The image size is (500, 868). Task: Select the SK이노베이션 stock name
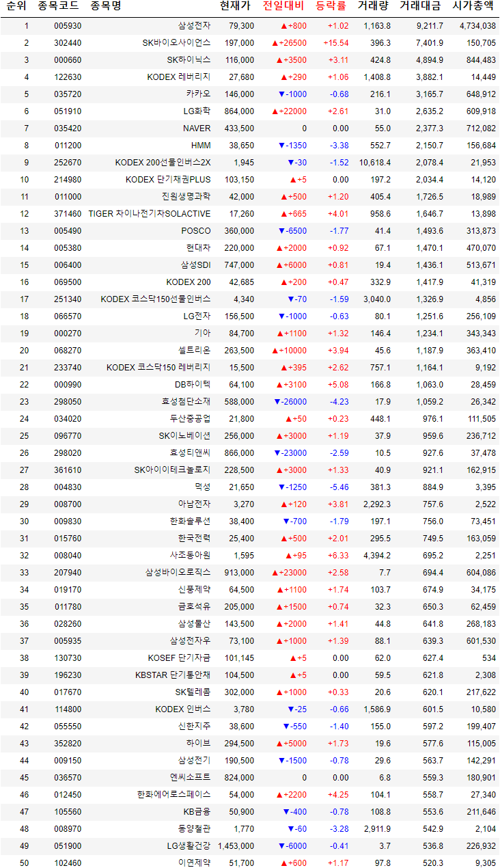[185, 436]
